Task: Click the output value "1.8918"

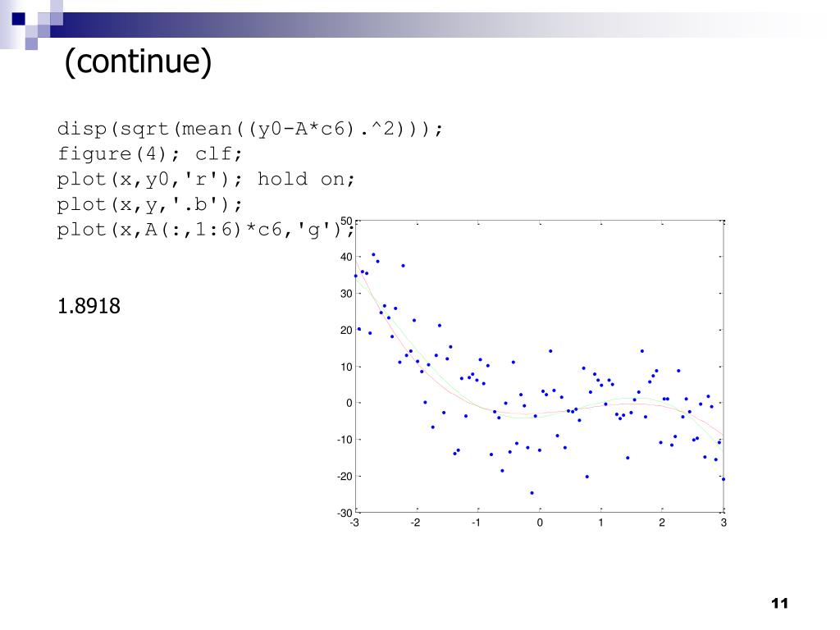Action: click(89, 306)
